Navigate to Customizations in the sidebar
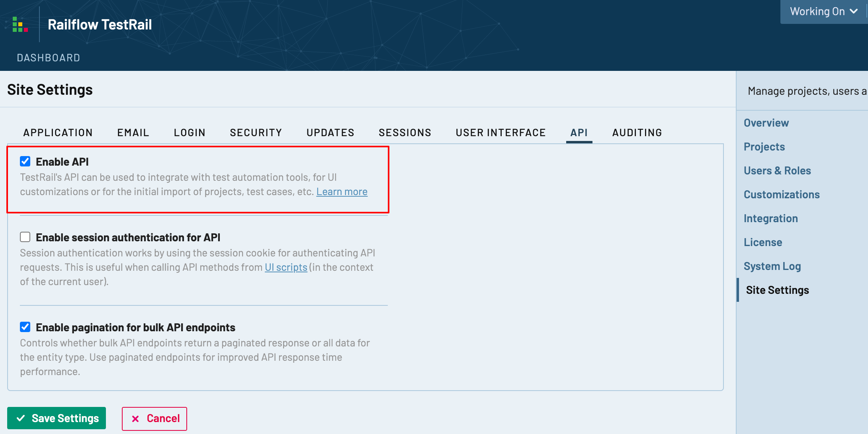Screen dimensions: 868x434 coord(781,195)
